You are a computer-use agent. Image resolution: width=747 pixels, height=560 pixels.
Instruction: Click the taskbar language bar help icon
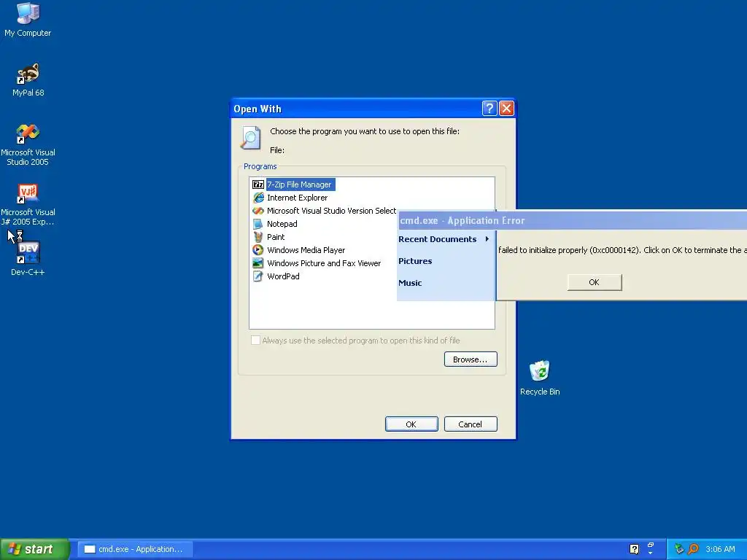tap(634, 549)
